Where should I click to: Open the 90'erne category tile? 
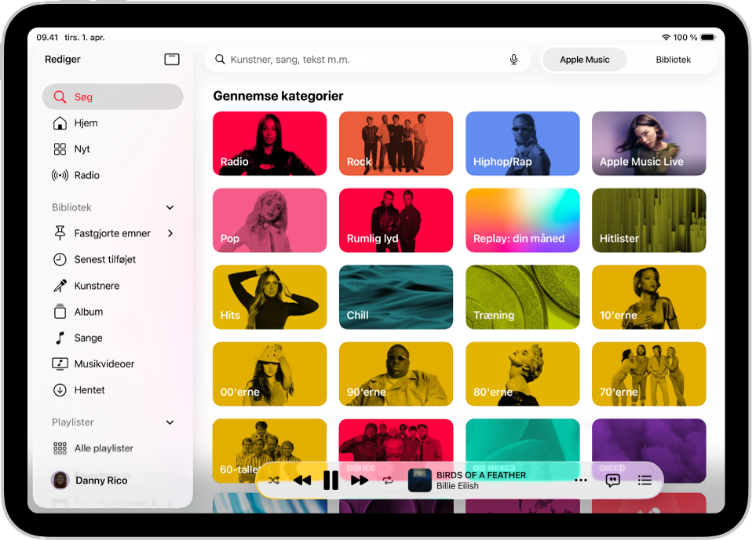click(x=396, y=374)
